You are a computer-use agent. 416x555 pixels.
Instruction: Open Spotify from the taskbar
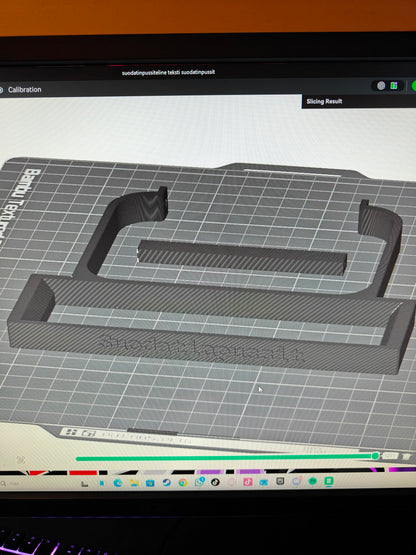coord(312,481)
